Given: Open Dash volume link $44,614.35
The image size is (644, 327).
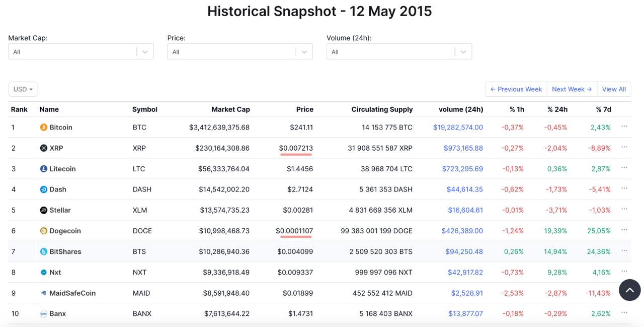Looking at the screenshot, I should [x=465, y=189].
